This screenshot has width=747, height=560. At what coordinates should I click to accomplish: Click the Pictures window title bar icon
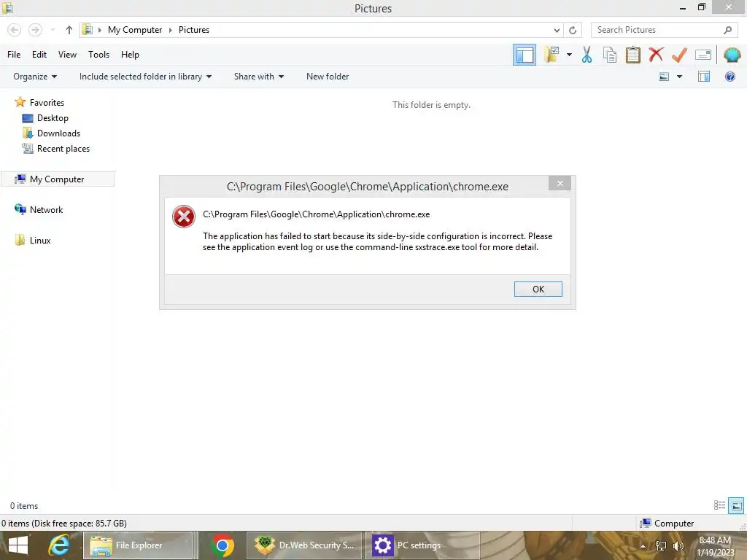pos(7,7)
